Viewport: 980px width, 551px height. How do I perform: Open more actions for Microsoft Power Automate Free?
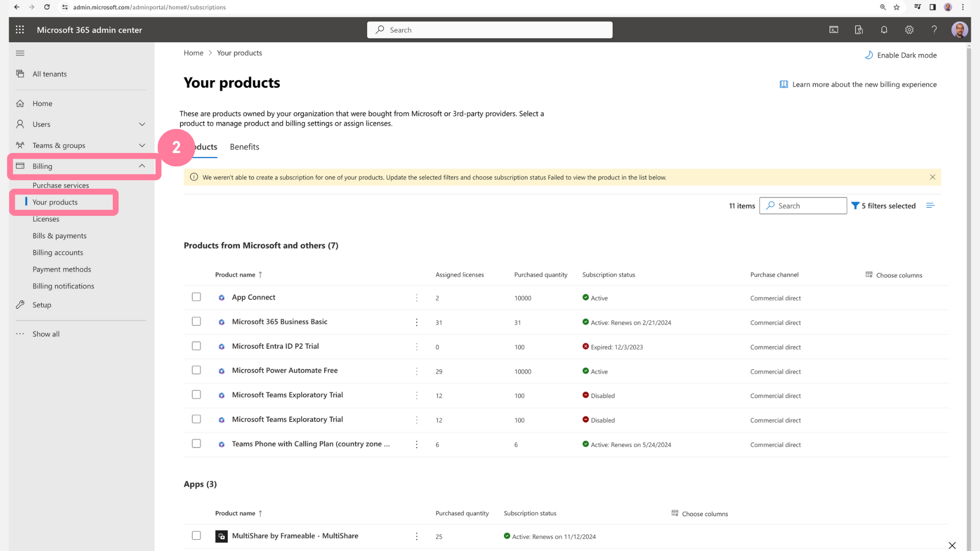tap(416, 371)
